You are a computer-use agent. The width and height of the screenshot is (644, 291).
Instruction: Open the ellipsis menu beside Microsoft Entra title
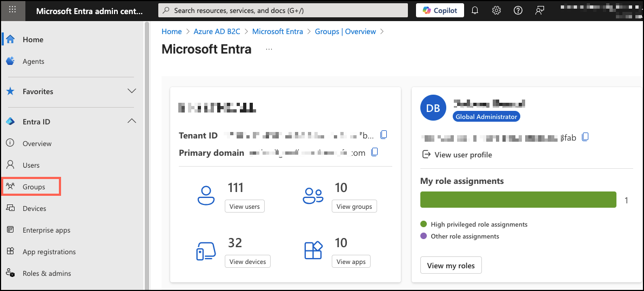click(269, 49)
